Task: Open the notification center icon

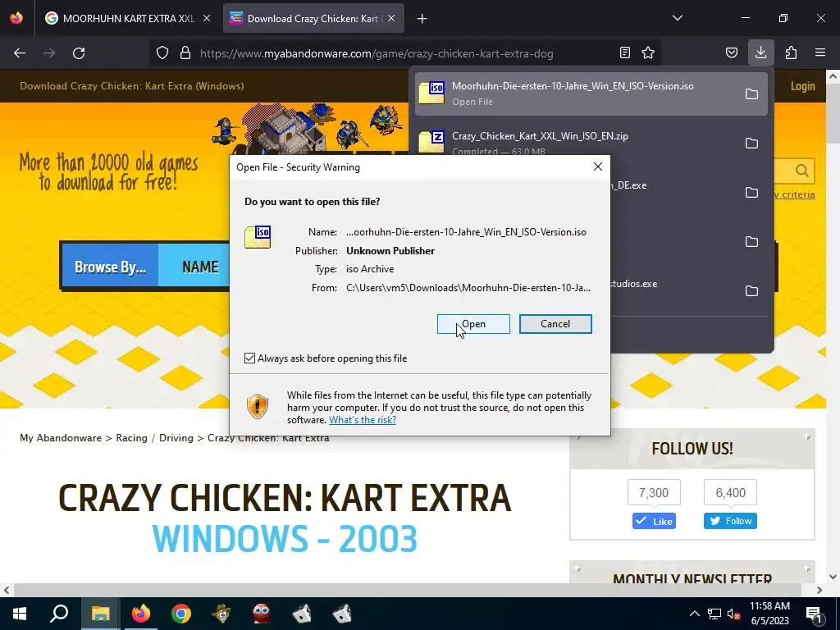Action: tap(815, 614)
